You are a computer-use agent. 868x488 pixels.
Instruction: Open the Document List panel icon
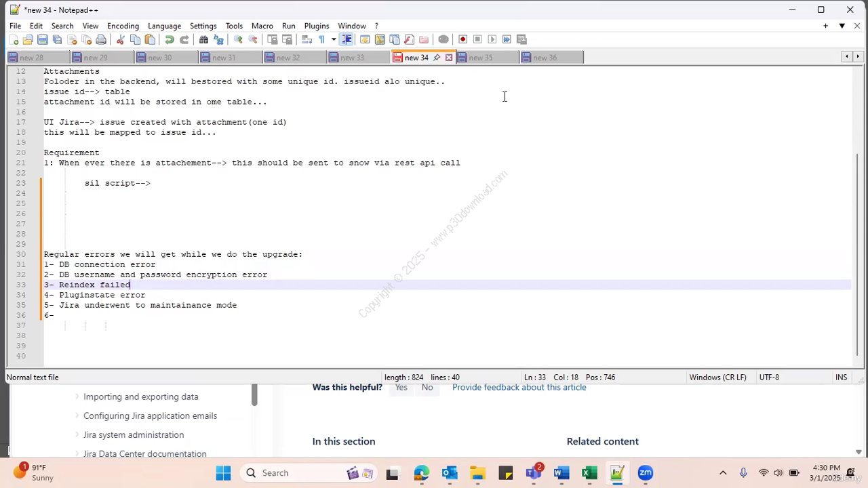pyautogui.click(x=395, y=39)
